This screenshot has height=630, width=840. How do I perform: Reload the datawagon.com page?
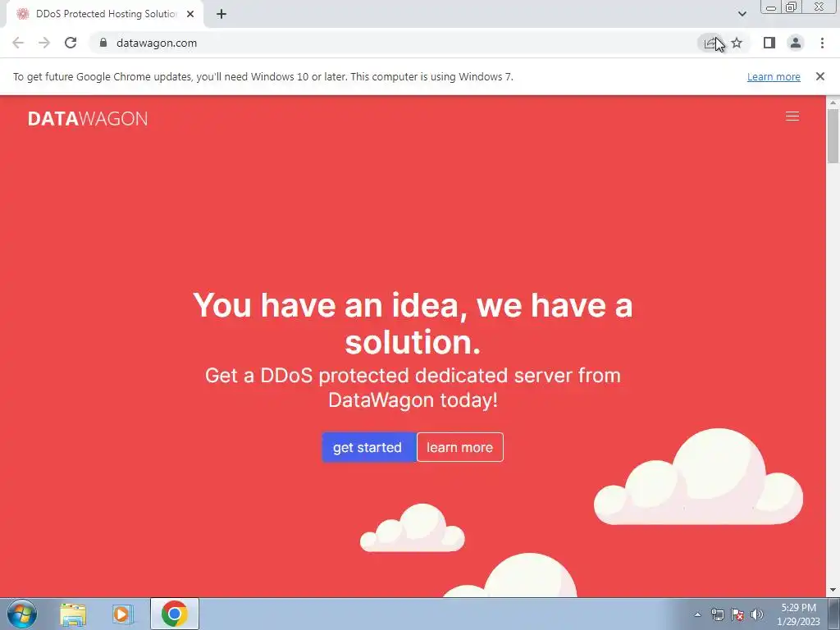pyautogui.click(x=71, y=43)
